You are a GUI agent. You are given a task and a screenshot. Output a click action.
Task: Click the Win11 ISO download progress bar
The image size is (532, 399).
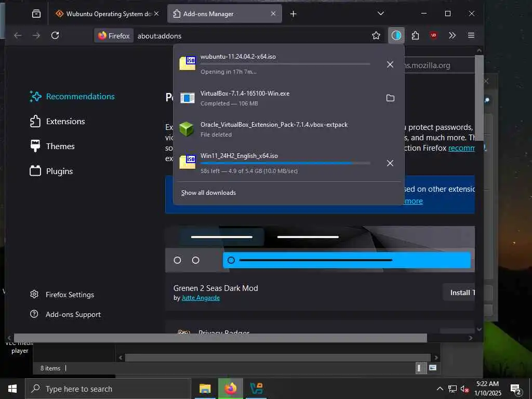tap(285, 163)
